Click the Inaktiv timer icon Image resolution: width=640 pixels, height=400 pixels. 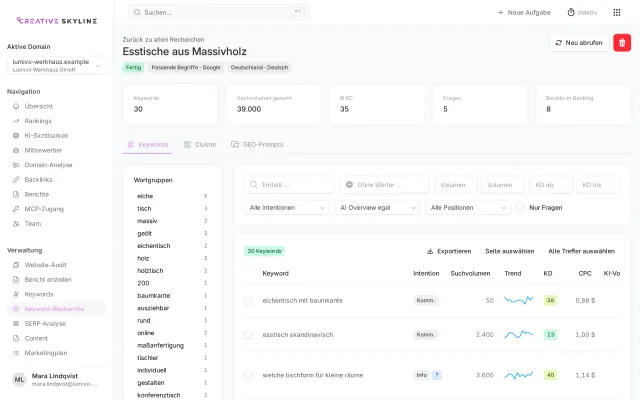571,13
